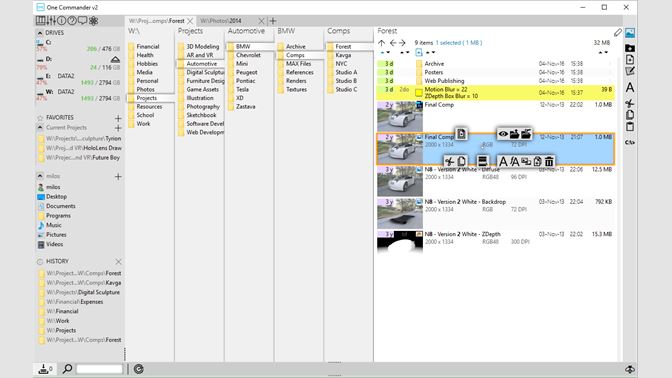Screen dimensions: 672x378
Task: Open the Renders folder in BMW column
Action: (x=296, y=81)
